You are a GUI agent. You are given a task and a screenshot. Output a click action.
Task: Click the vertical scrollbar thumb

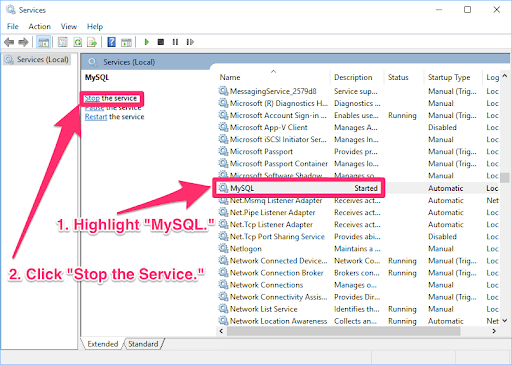coord(505,177)
